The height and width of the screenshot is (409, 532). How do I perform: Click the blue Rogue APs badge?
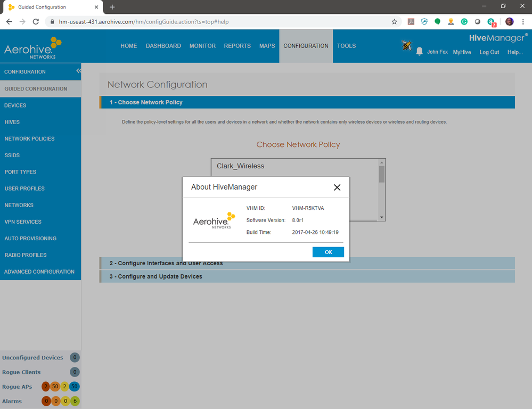75,386
